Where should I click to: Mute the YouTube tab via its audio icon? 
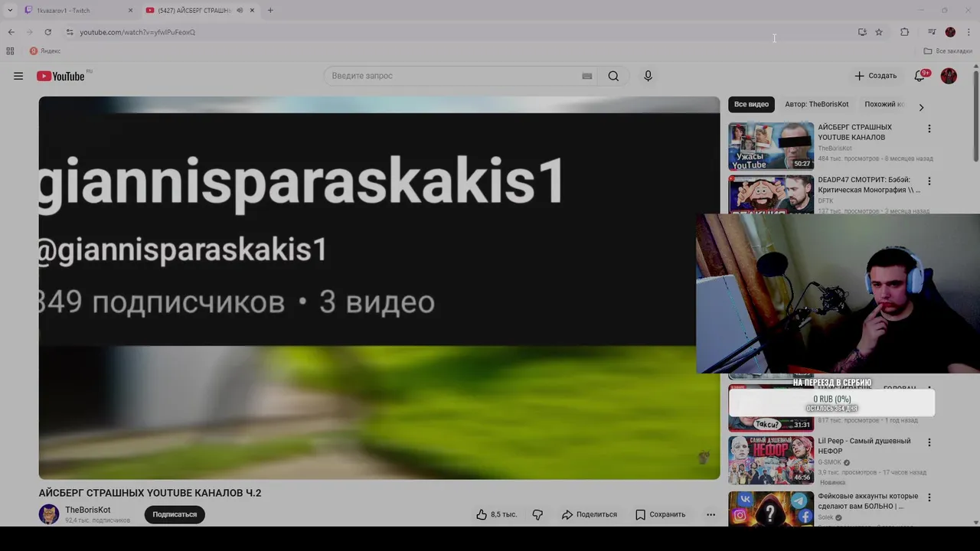240,11
